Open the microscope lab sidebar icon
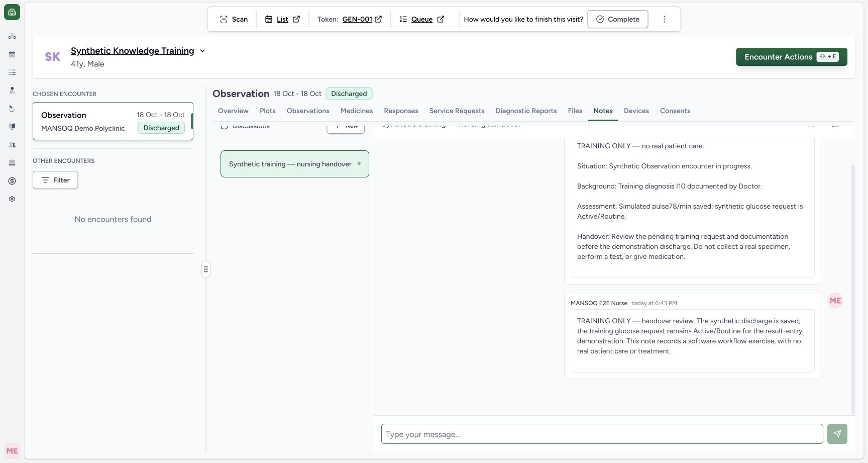 (12, 109)
